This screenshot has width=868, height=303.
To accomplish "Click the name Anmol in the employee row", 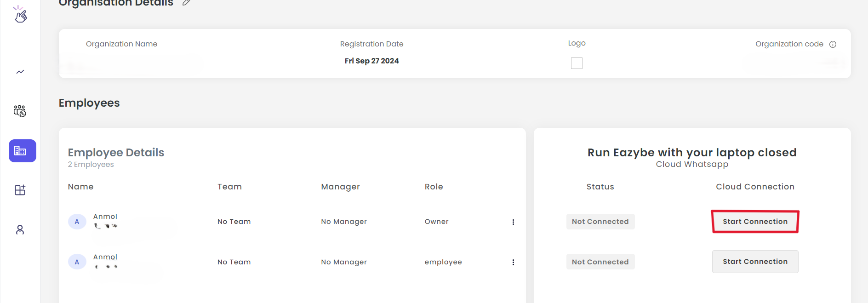I will tap(105, 257).
